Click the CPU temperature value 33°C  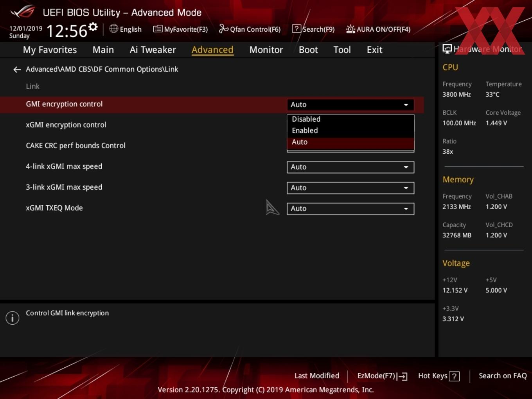pyautogui.click(x=492, y=94)
